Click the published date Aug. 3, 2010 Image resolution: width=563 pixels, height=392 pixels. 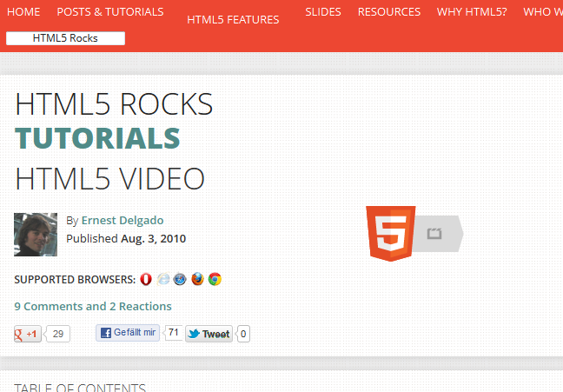[x=153, y=238]
